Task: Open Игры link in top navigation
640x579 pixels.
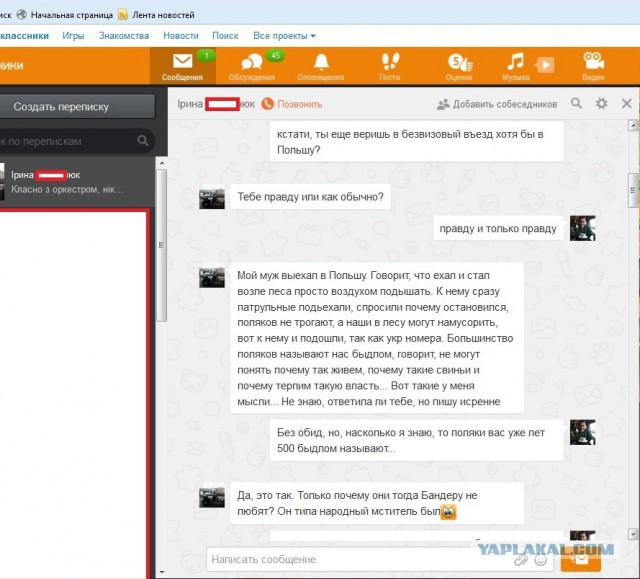Action: [x=73, y=35]
